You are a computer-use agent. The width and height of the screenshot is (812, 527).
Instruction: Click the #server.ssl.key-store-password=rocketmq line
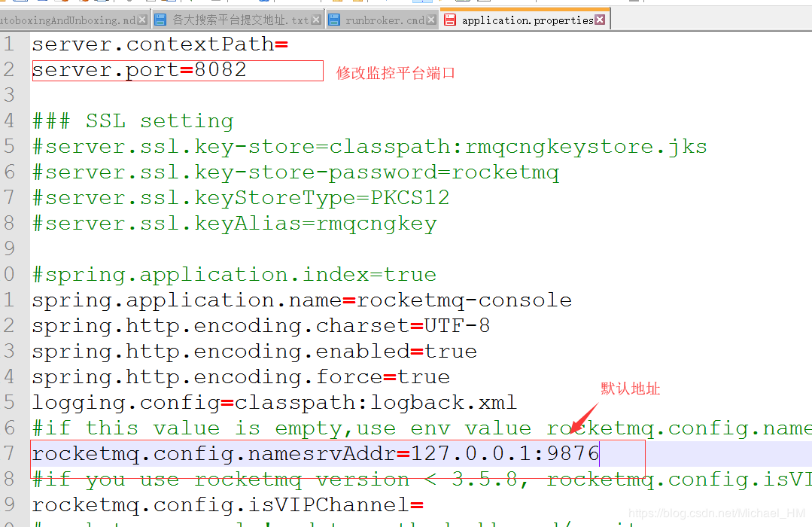tap(296, 172)
